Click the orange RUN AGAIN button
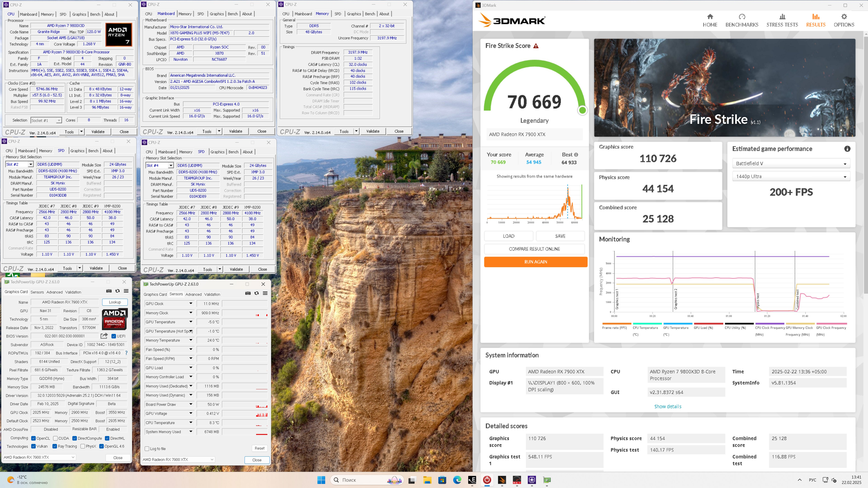 pos(535,262)
